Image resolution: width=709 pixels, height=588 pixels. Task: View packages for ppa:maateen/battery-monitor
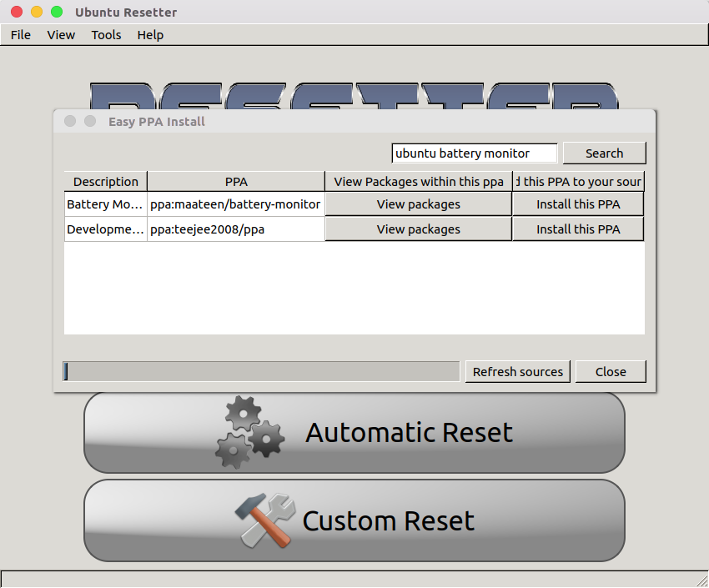click(418, 204)
